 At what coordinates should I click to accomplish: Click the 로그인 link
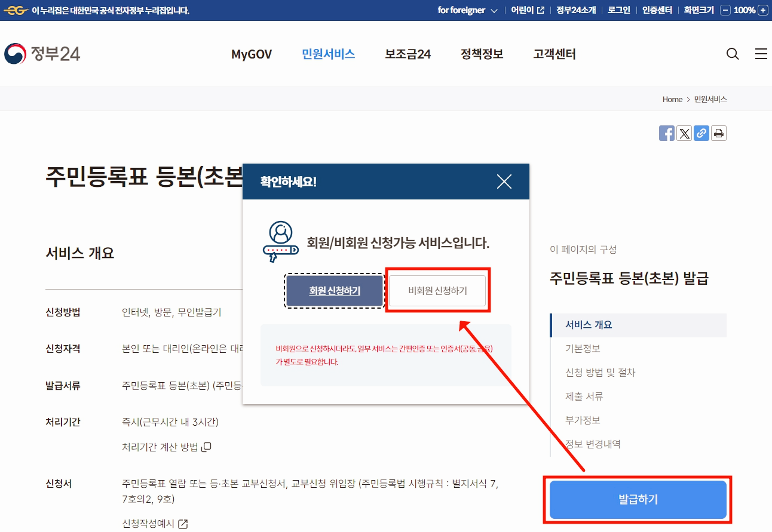[x=619, y=10]
